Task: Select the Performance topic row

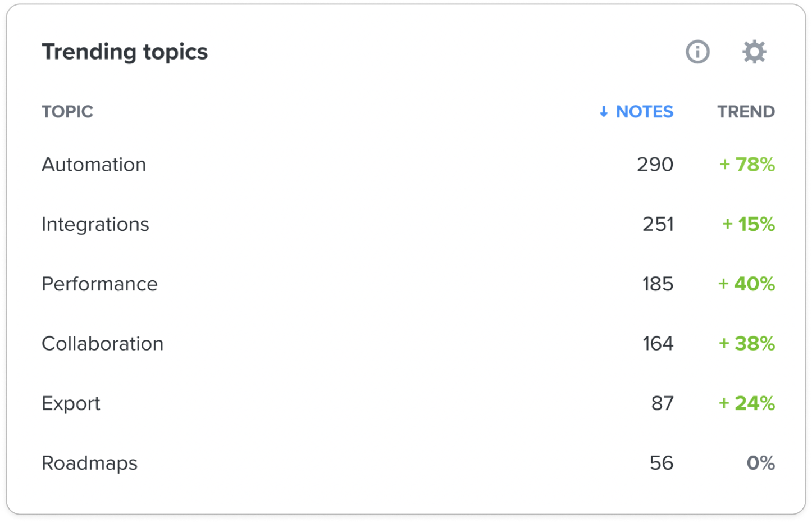Action: coord(408,284)
